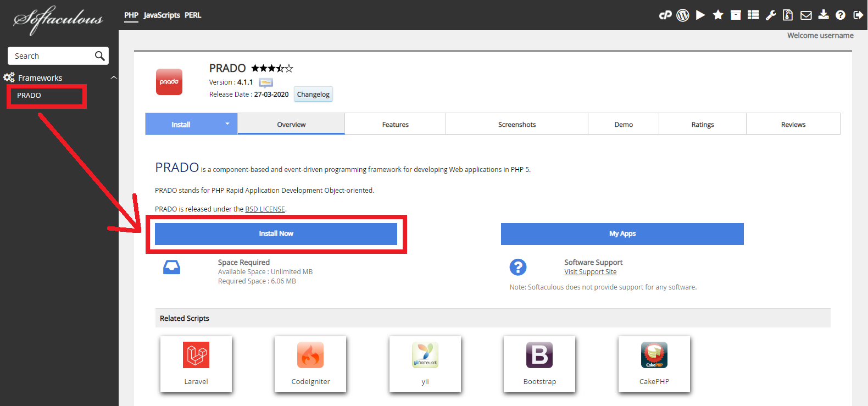This screenshot has width=868, height=406.
Task: Click the Space Required inbox icon
Action: coord(171,268)
